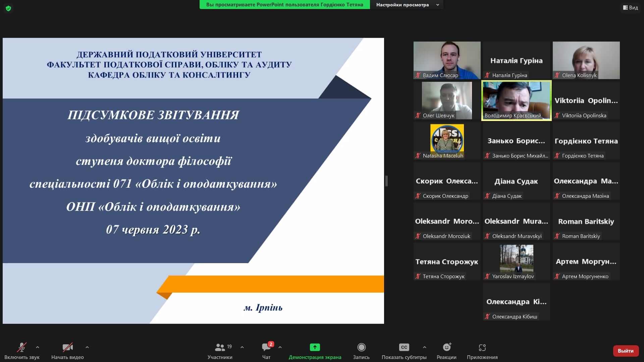Click muted mic icon beside Olena Kolisnyk
The height and width of the screenshot is (362, 644).
click(x=557, y=75)
